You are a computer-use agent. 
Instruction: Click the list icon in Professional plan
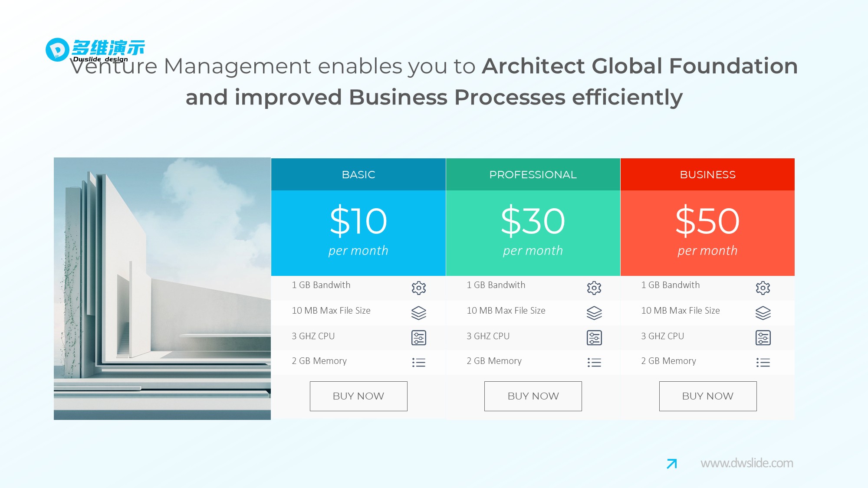pyautogui.click(x=594, y=362)
